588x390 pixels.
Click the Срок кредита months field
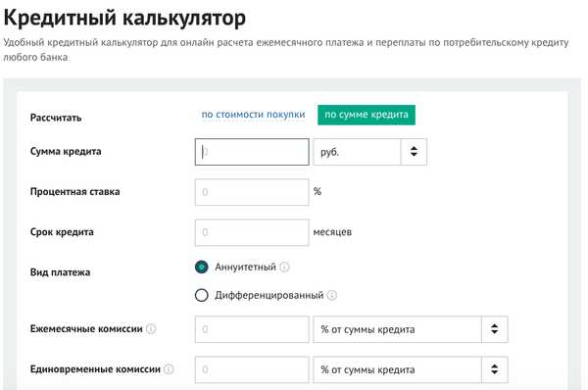pyautogui.click(x=252, y=232)
